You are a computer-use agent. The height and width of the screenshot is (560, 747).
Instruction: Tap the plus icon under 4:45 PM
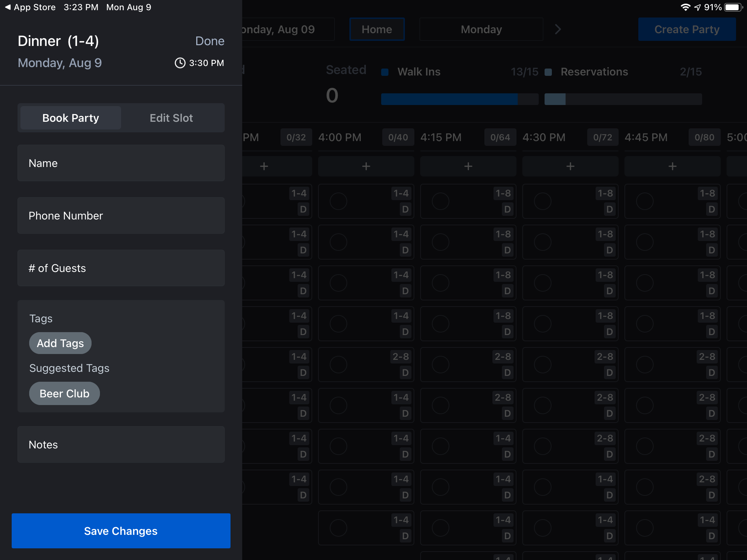(x=673, y=166)
